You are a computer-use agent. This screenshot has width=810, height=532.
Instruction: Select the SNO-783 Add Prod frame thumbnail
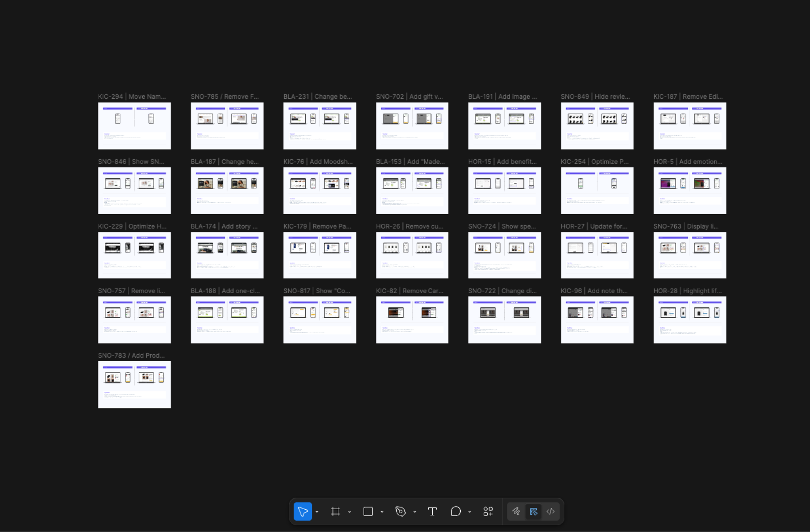[x=134, y=385]
